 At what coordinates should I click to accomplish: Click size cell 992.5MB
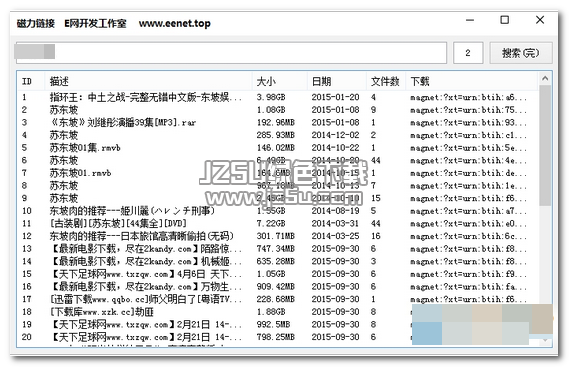point(274,325)
